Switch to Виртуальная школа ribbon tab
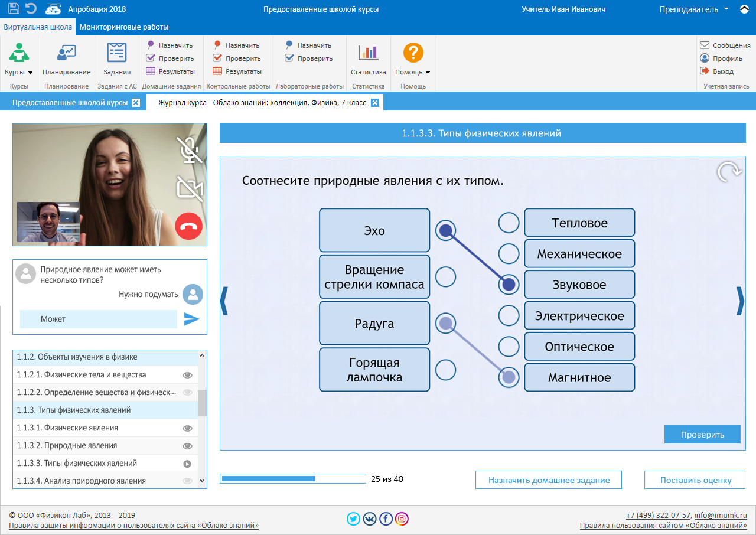756x535 pixels. [x=38, y=27]
